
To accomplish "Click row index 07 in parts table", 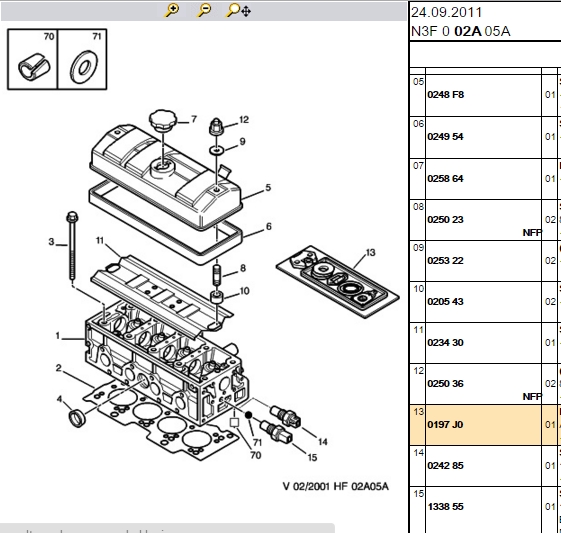I will (418, 166).
